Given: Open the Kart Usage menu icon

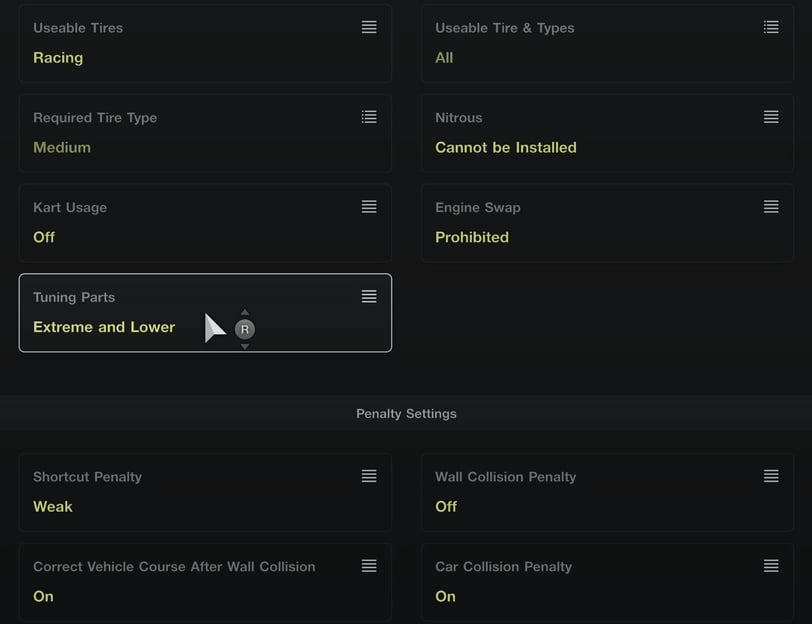Looking at the screenshot, I should pyautogui.click(x=369, y=207).
